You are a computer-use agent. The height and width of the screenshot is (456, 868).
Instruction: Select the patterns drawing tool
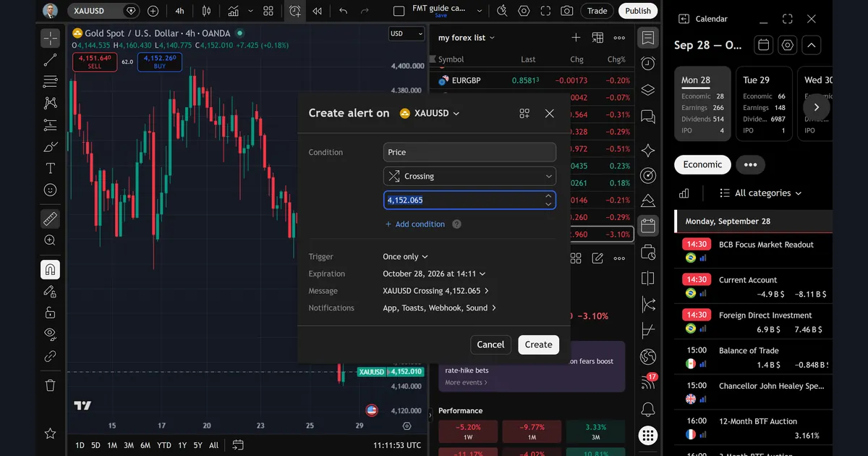50,103
